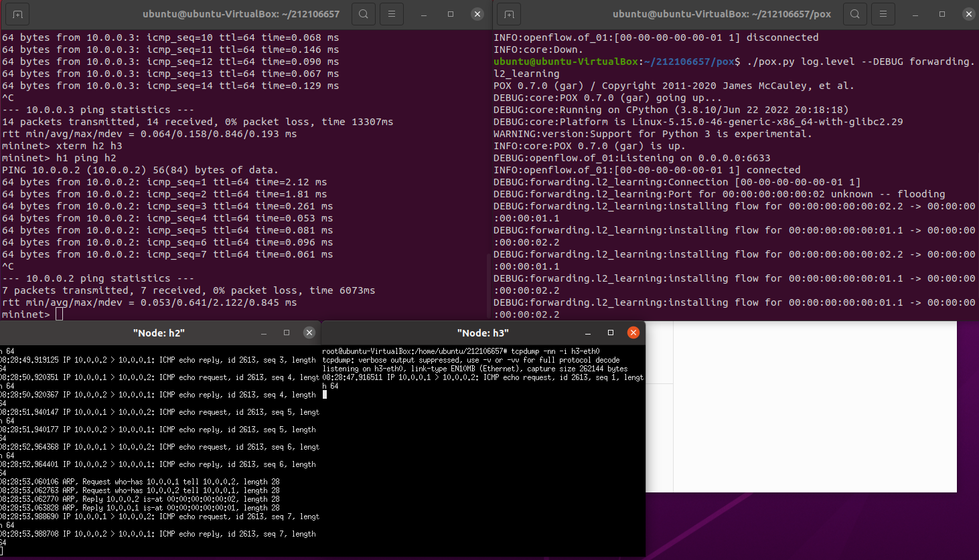Click the cursor in Node: h3 terminal
Screen dimensions: 979x560
[325, 395]
